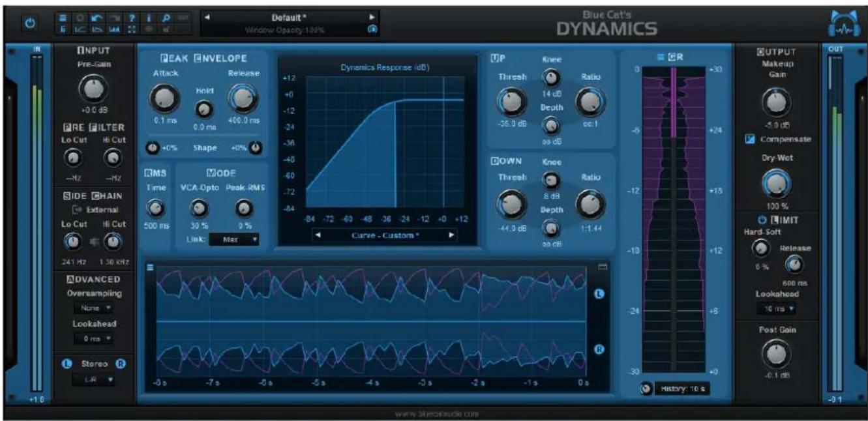The height and width of the screenshot is (421, 868).
Task: Click the Blue Cat headphones logo
Action: pyautogui.click(x=845, y=23)
